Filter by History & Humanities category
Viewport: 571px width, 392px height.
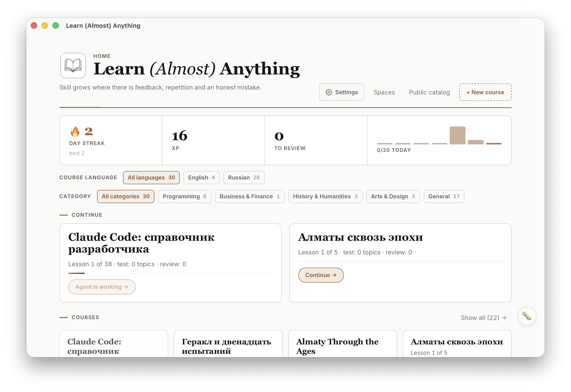click(x=325, y=196)
